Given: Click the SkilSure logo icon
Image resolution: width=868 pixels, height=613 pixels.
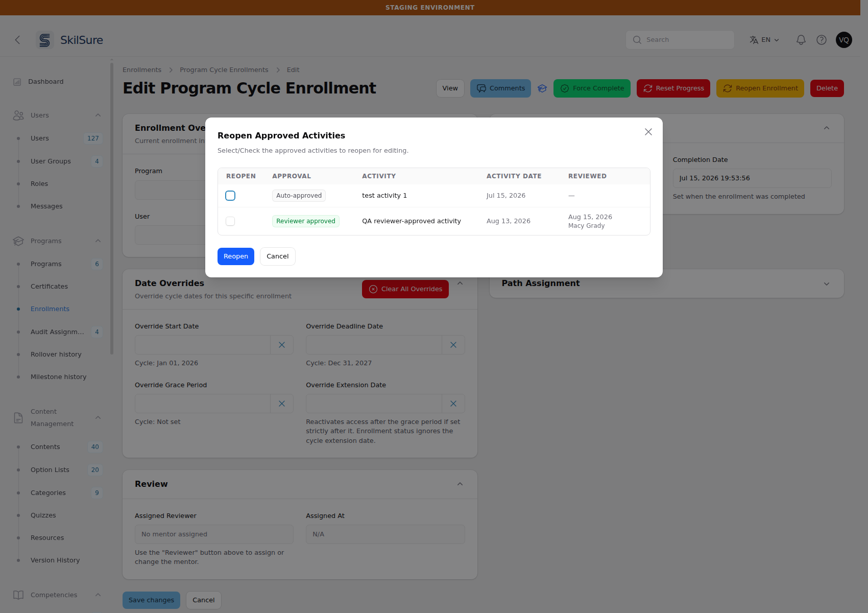Looking at the screenshot, I should click(x=45, y=40).
